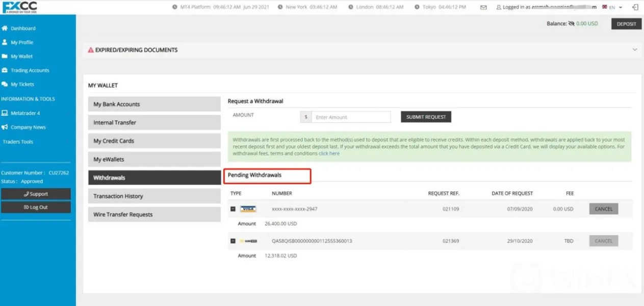Open the mail envelope icon in header
This screenshot has width=644, height=306.
point(483,8)
